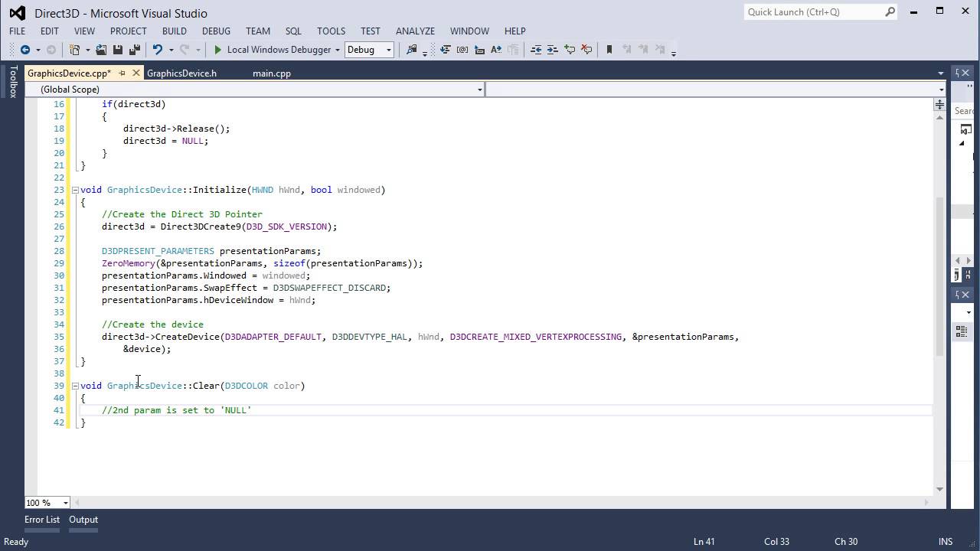The width and height of the screenshot is (980, 551).
Task: Click the '//Create the device' comment
Action: (152, 324)
